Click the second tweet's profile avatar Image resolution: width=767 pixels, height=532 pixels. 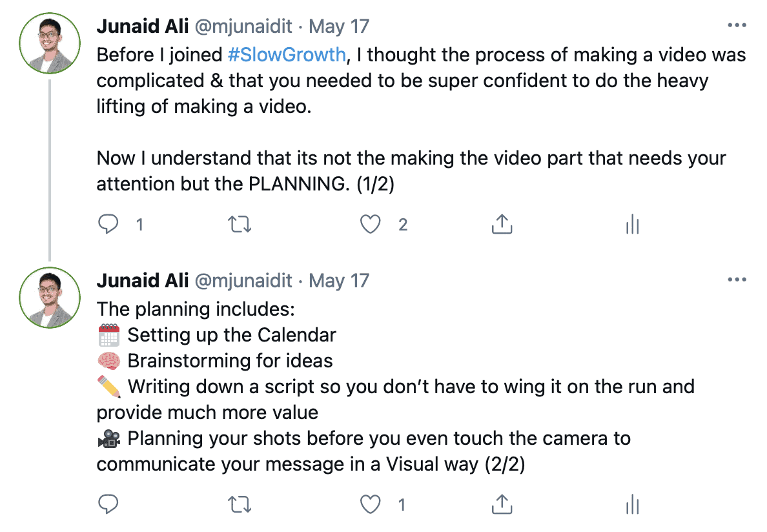(50, 296)
